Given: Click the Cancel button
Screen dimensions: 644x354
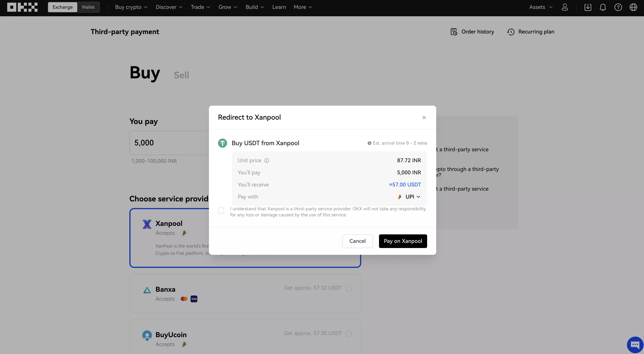Looking at the screenshot, I should [357, 241].
